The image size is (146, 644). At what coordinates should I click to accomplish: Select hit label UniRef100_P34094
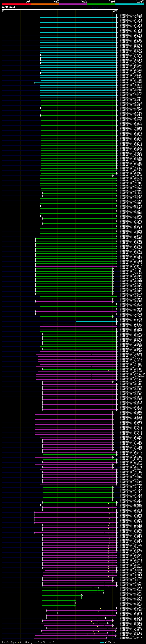(131, 354)
